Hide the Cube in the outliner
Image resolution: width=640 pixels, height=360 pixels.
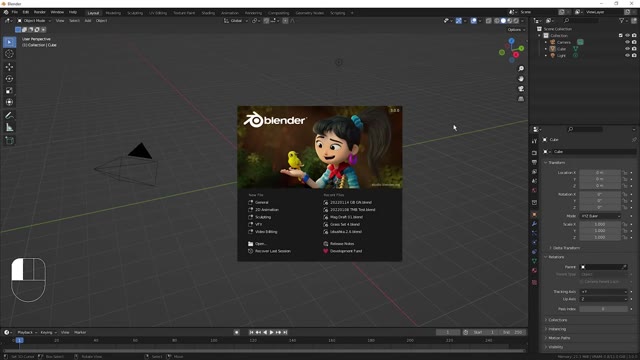point(627,49)
